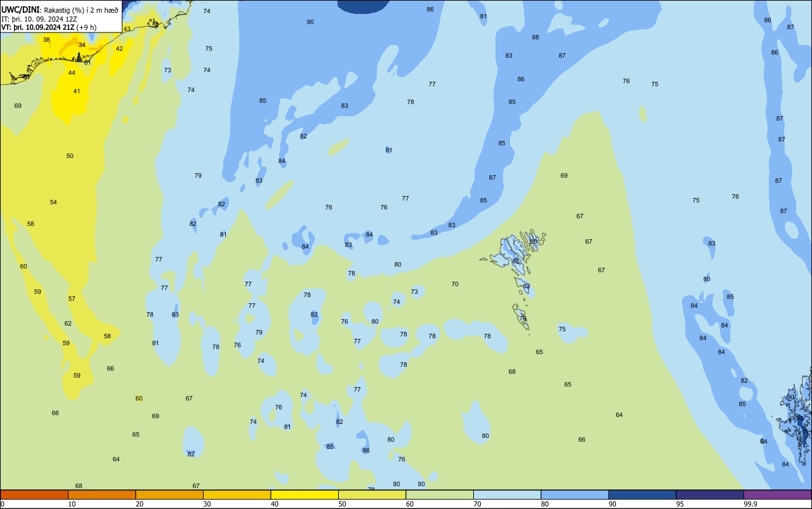Viewport: 812px width, 509px height.
Task: Click the dark orange 0–10 legend swatch
Action: pos(34,494)
